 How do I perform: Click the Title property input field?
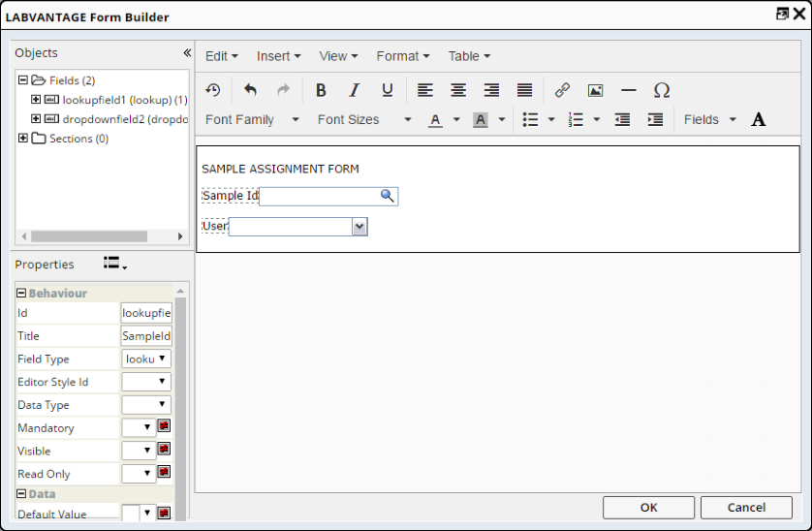click(146, 335)
